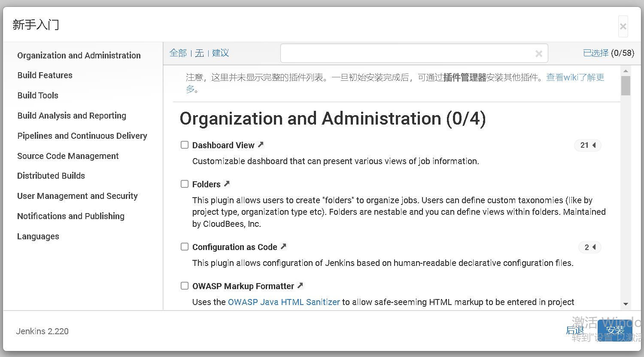Go to Build Tools category

click(x=38, y=95)
